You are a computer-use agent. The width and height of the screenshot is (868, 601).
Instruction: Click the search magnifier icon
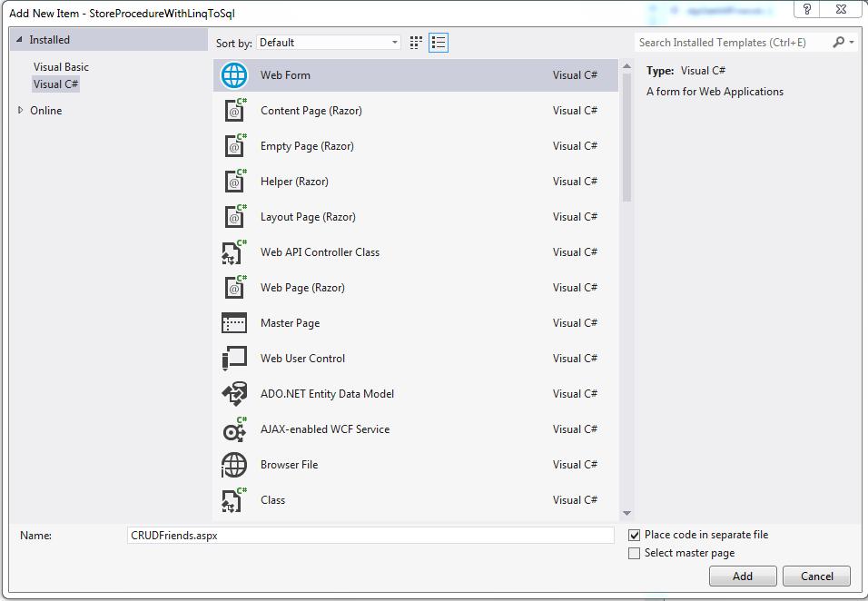[839, 42]
